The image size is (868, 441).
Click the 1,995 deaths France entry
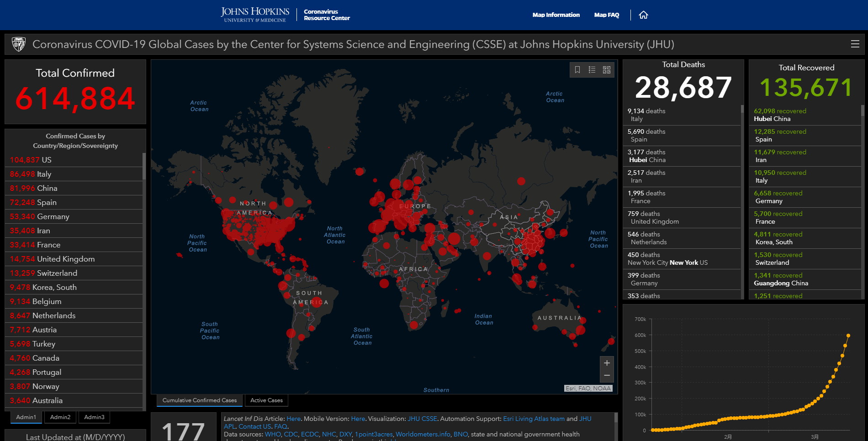682,197
